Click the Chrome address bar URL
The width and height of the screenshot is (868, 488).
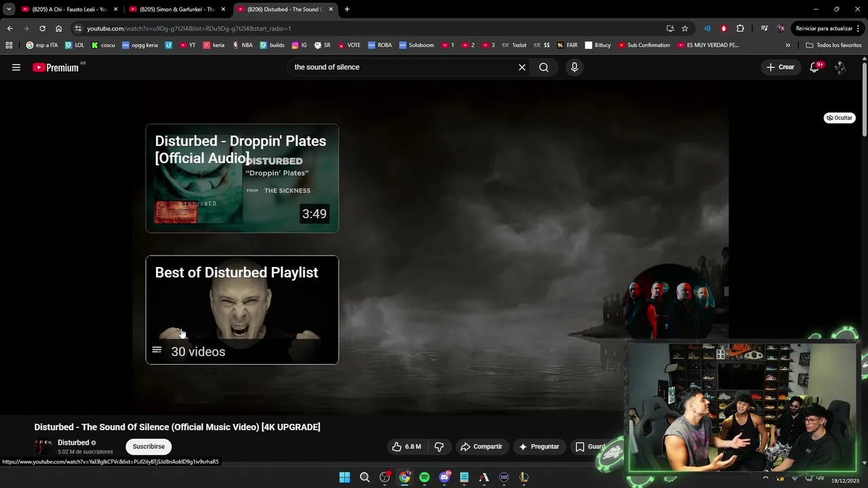[x=189, y=28]
